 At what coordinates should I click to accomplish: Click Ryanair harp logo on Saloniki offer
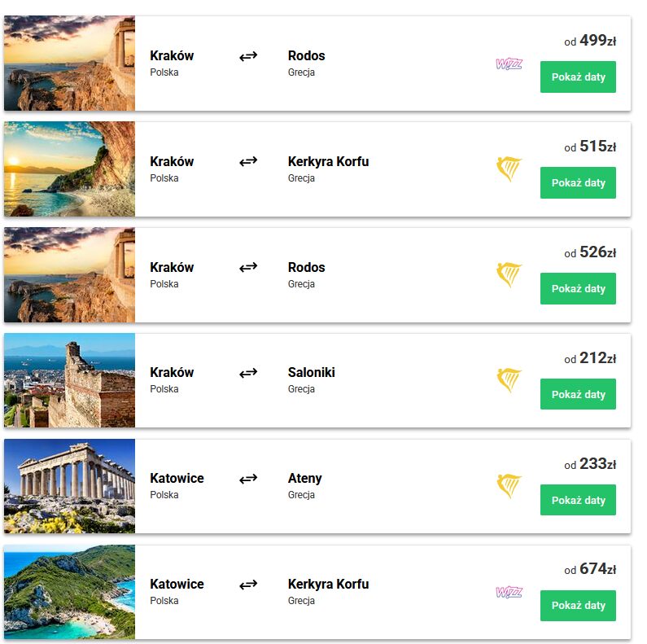509,380
